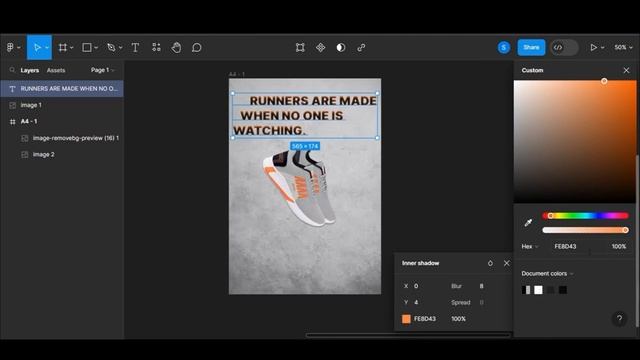640x360 pixels.
Task: Click the shadow 100% opacity field
Action: coord(459,319)
